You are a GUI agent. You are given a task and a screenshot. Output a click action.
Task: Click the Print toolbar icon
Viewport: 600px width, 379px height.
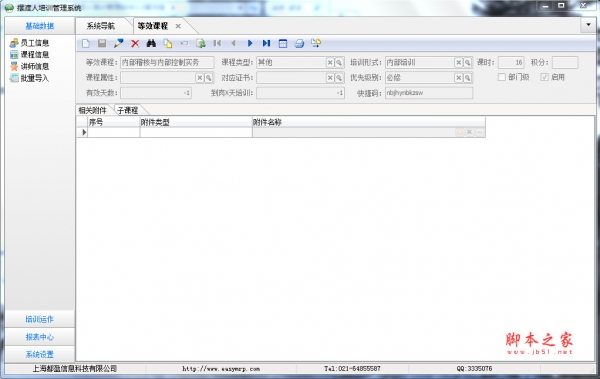[x=299, y=43]
